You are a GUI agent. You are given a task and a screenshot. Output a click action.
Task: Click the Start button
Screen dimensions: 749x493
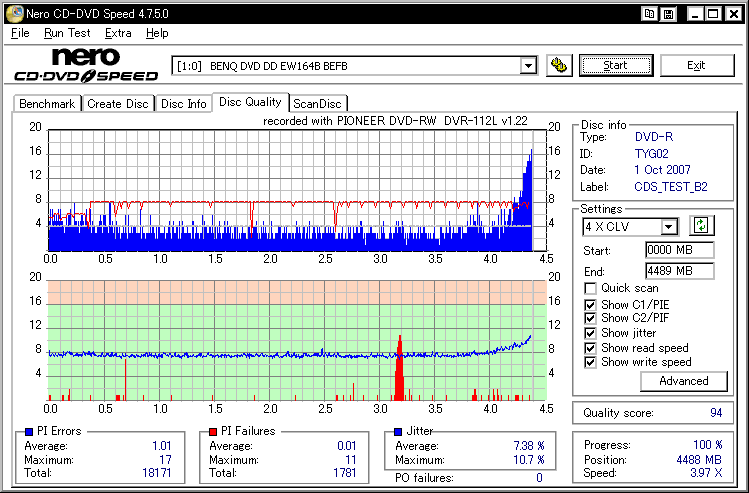pos(615,65)
